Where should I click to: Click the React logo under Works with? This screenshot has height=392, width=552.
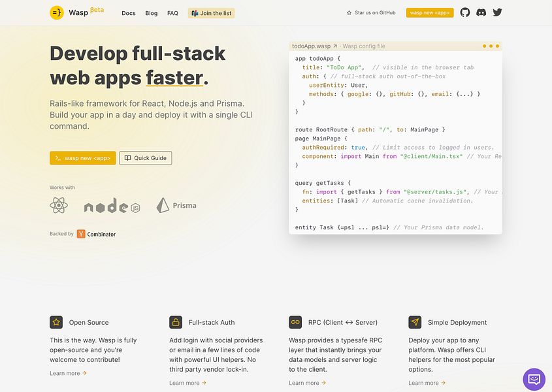[x=58, y=205]
